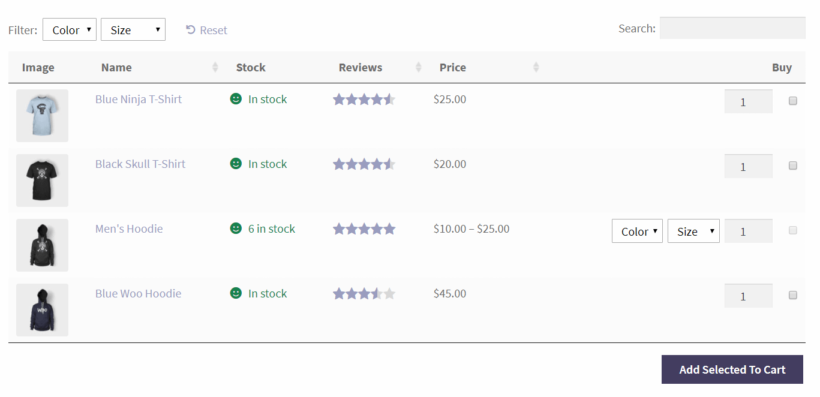The height and width of the screenshot is (397, 820).
Task: Open Men's Hoodie Size variation dropdown
Action: (693, 231)
